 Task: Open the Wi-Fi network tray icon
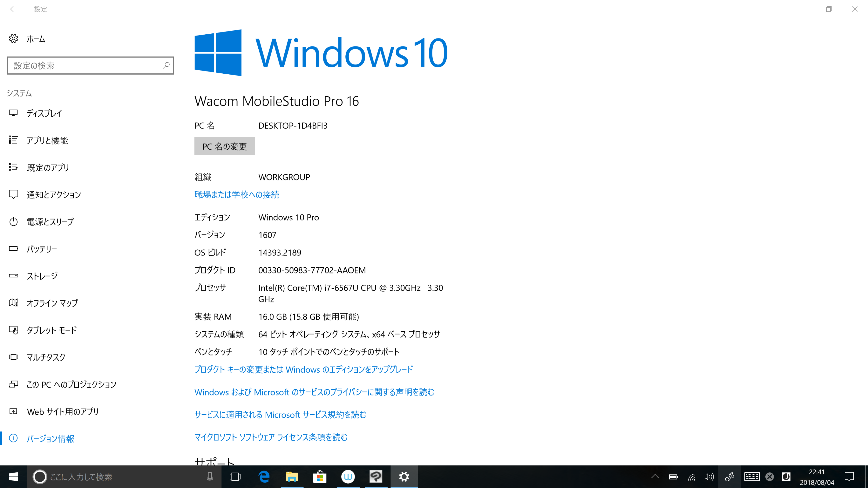(691, 477)
